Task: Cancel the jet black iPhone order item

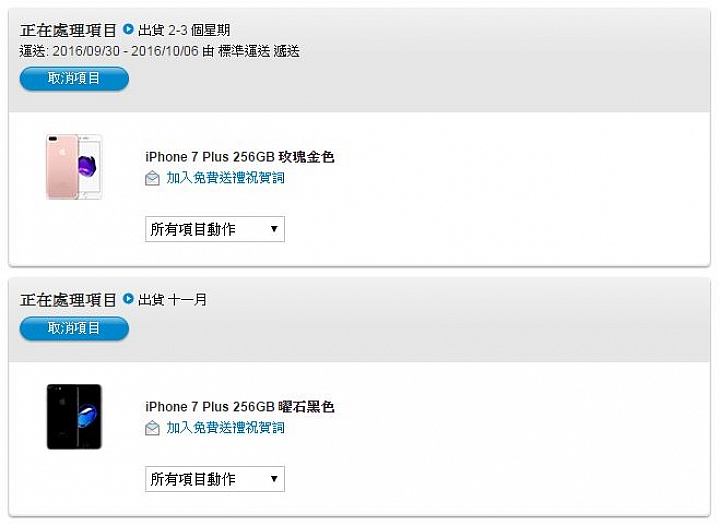Action: pyautogui.click(x=74, y=328)
